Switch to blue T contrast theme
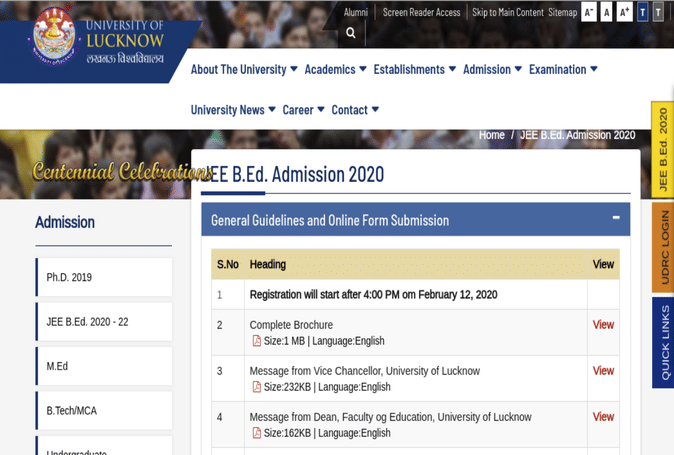Viewport: 674px width, 455px height. (642, 12)
